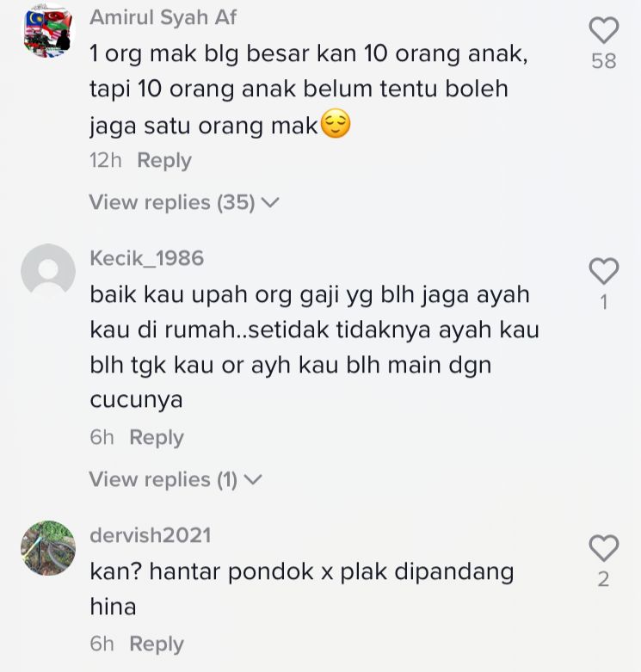Reply to dervish2021's comment

[157, 644]
